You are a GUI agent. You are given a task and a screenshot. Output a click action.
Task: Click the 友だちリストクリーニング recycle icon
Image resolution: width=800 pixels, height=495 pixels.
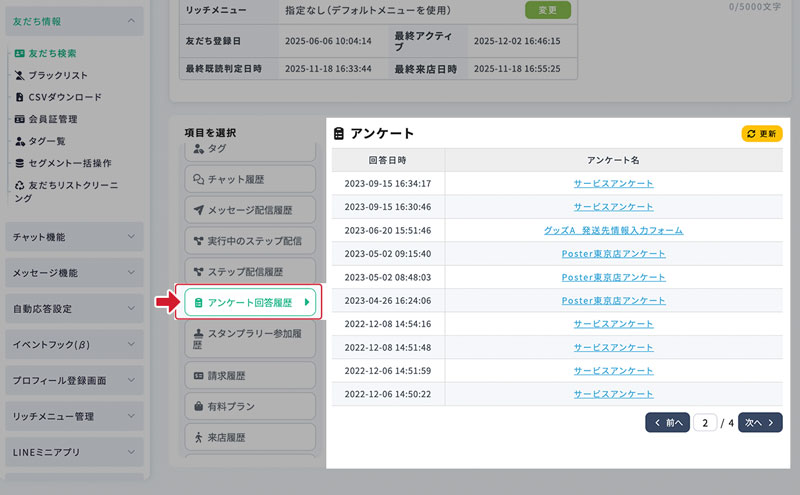pyautogui.click(x=19, y=185)
